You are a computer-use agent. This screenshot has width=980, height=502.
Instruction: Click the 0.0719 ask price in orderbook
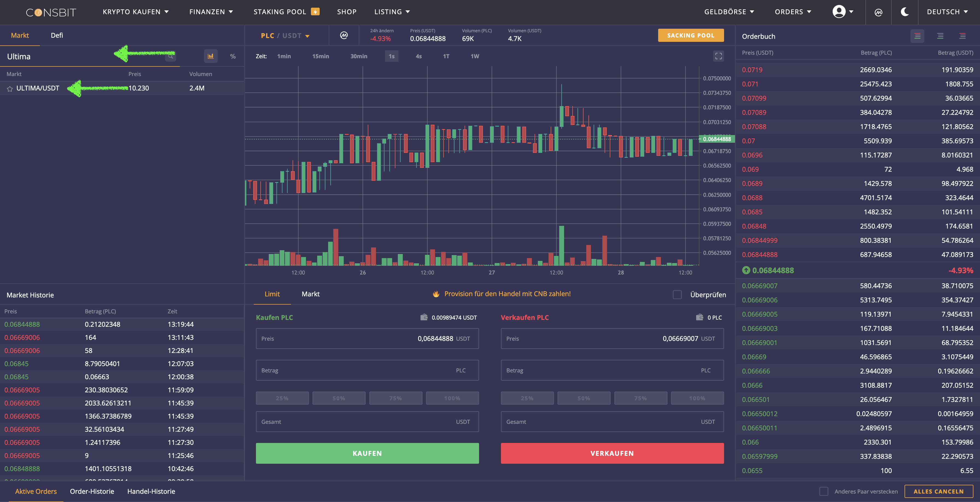click(752, 70)
